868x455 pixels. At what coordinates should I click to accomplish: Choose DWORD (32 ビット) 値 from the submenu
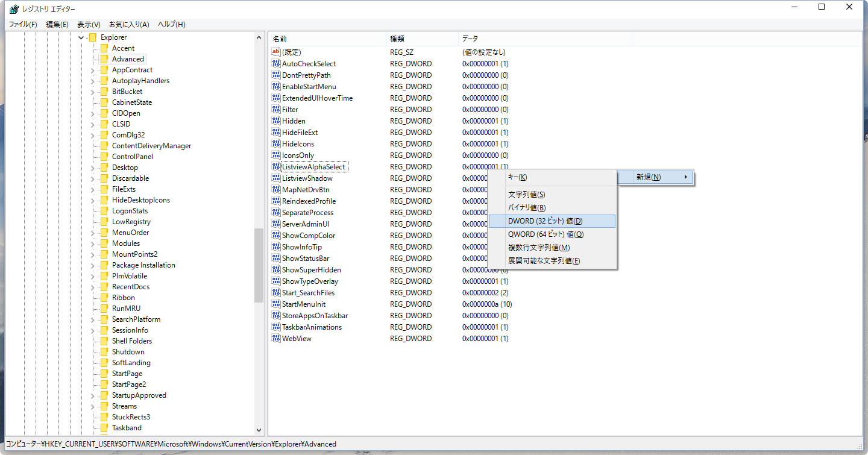(x=545, y=221)
